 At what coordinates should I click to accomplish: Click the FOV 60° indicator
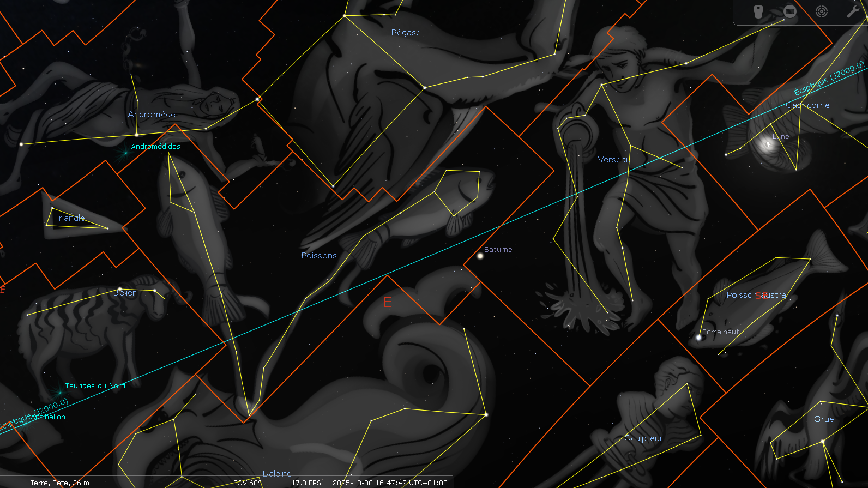point(247,483)
